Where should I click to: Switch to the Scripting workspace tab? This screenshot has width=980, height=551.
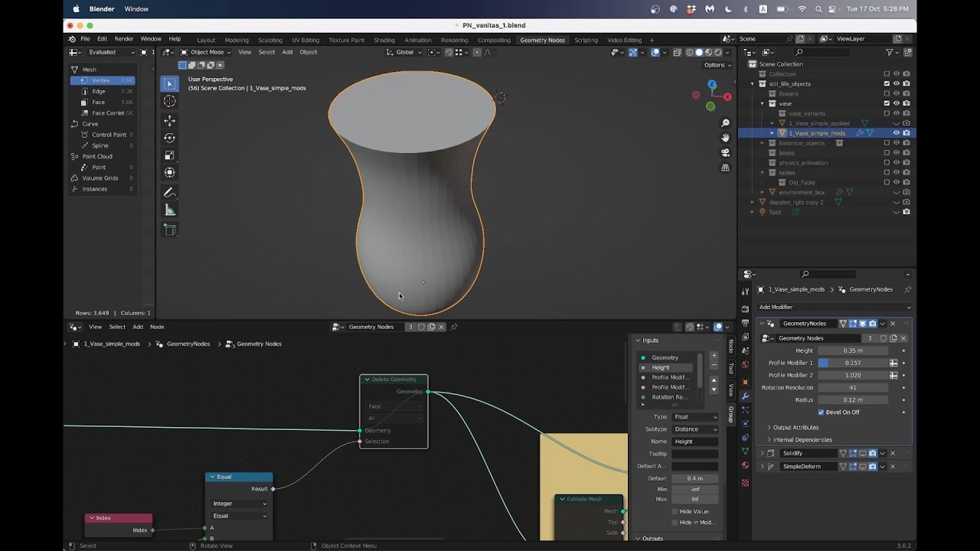pyautogui.click(x=586, y=40)
